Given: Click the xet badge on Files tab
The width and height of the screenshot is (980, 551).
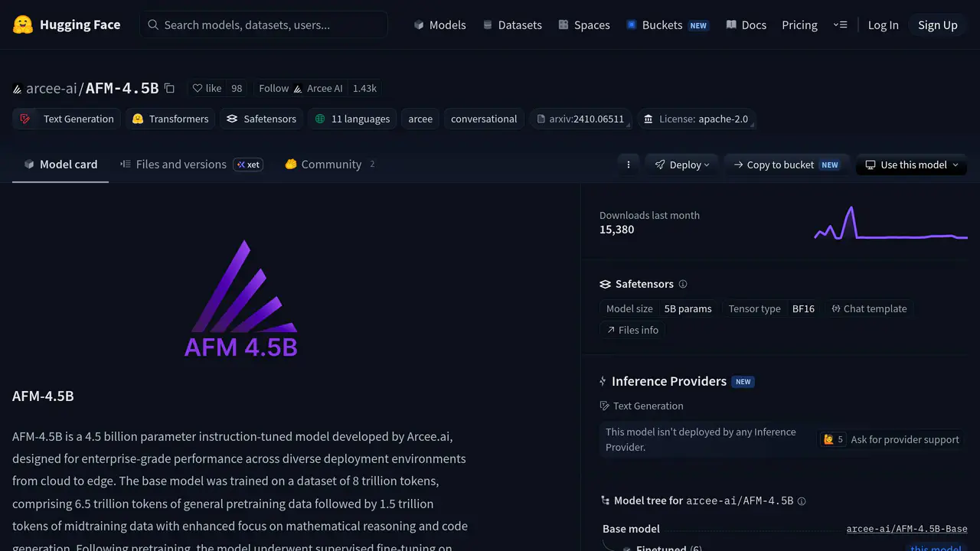Looking at the screenshot, I should (248, 165).
